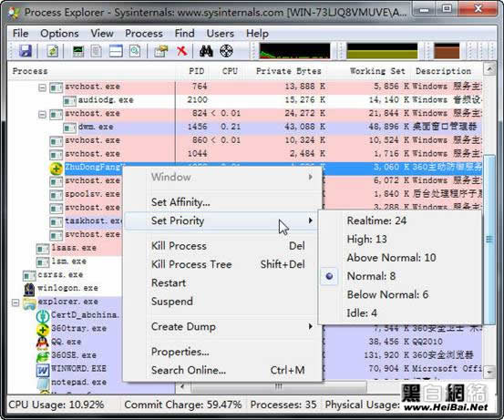This screenshot has height=420, width=504.
Task: Open the File menu
Action: [x=21, y=34]
